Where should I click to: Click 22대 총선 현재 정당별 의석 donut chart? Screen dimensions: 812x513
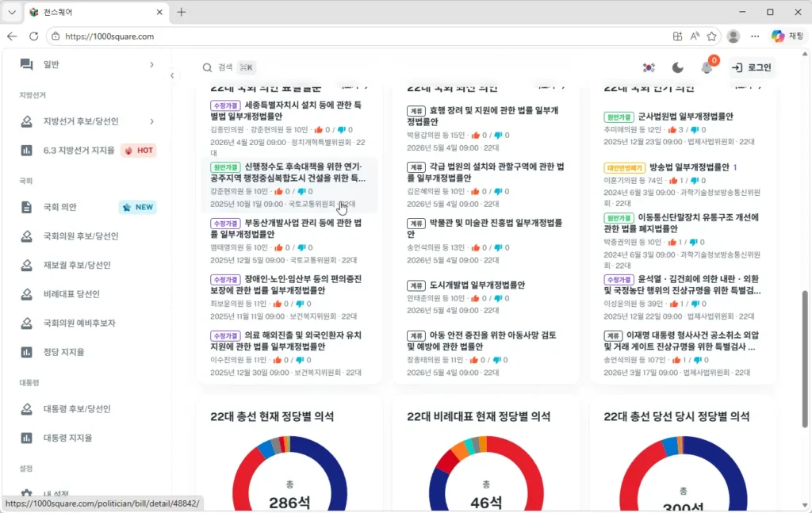tap(289, 473)
